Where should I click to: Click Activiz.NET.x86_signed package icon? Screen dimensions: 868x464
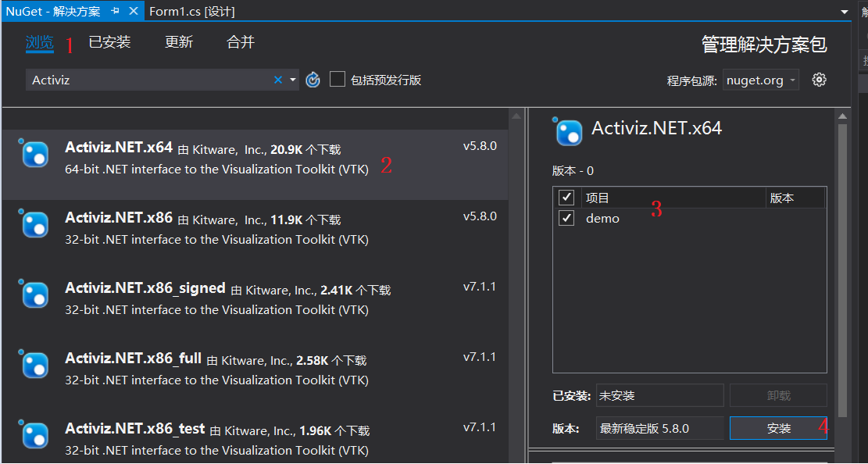coord(35,294)
